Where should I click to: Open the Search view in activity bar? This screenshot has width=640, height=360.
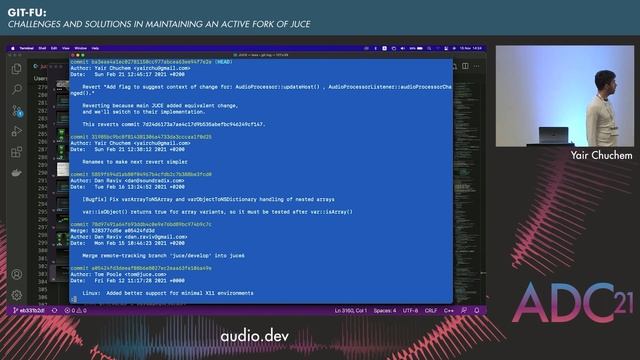(x=17, y=89)
